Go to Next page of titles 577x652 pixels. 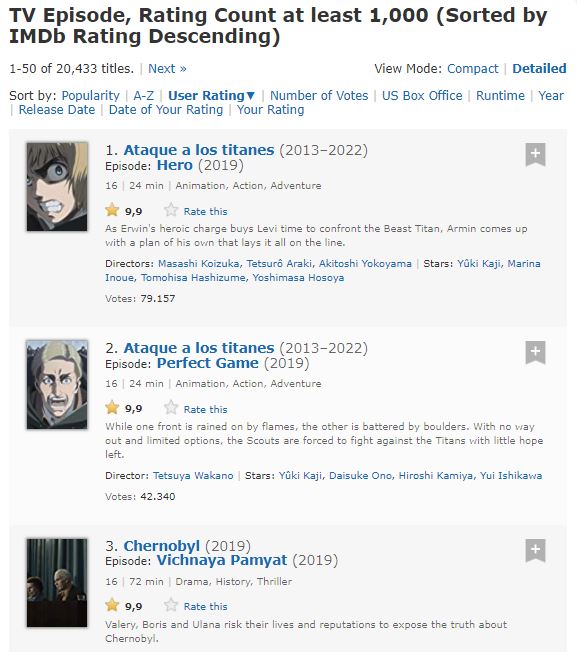(x=167, y=69)
